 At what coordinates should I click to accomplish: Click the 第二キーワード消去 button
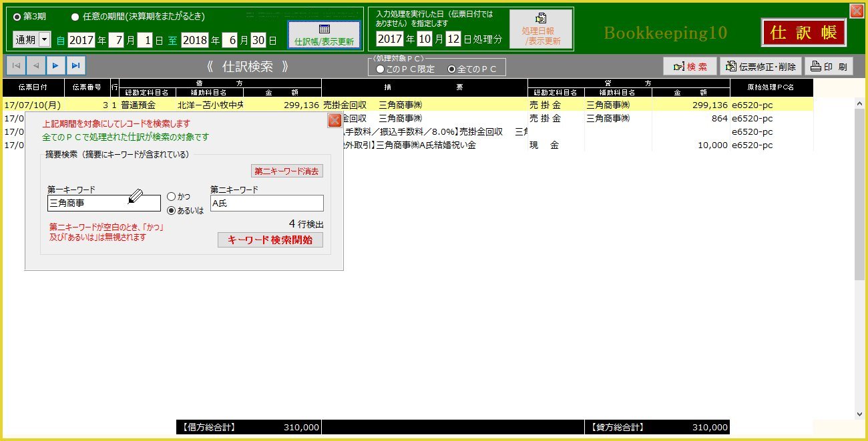287,171
